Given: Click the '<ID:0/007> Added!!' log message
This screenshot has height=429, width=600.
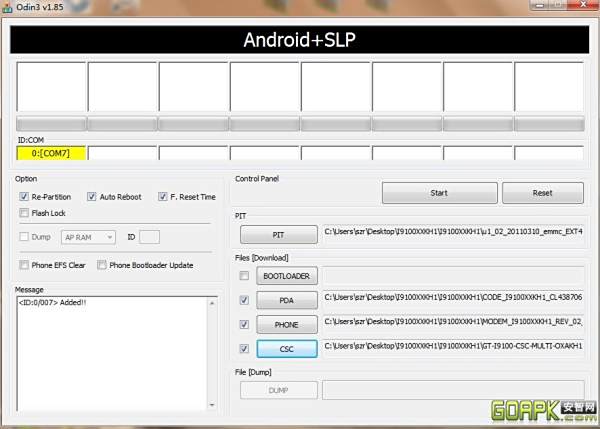Looking at the screenshot, I should tap(52, 303).
